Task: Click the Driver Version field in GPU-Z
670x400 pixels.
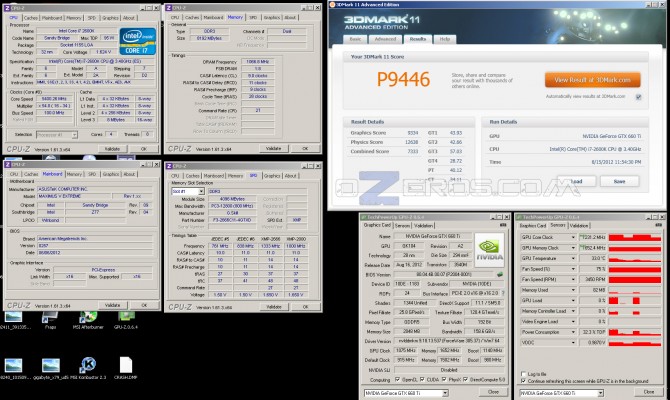Action: (449, 341)
